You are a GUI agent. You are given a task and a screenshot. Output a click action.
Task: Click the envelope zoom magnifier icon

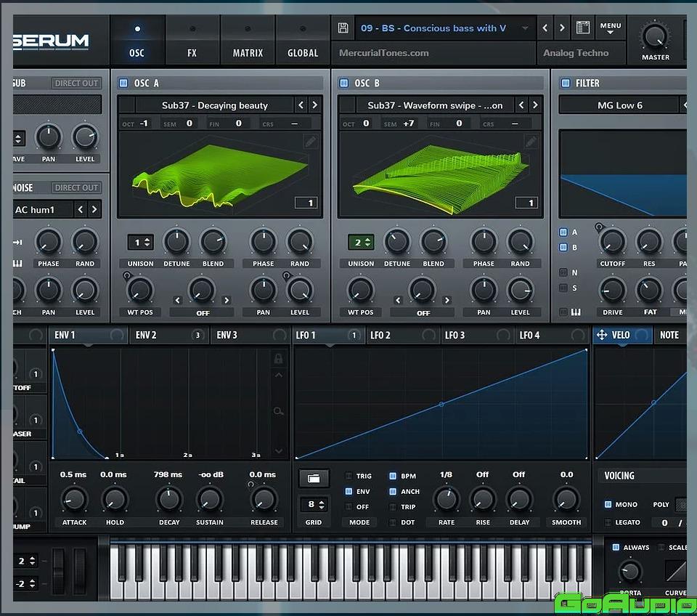[x=278, y=412]
